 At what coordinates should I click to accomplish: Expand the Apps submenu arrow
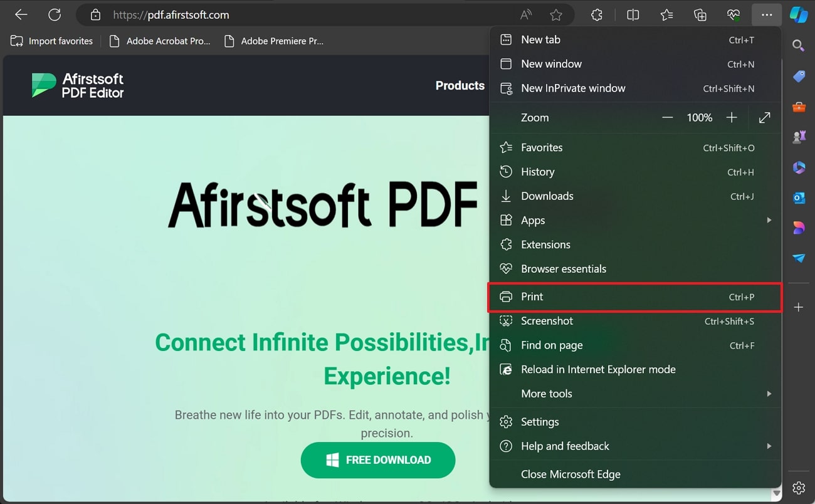coord(769,221)
